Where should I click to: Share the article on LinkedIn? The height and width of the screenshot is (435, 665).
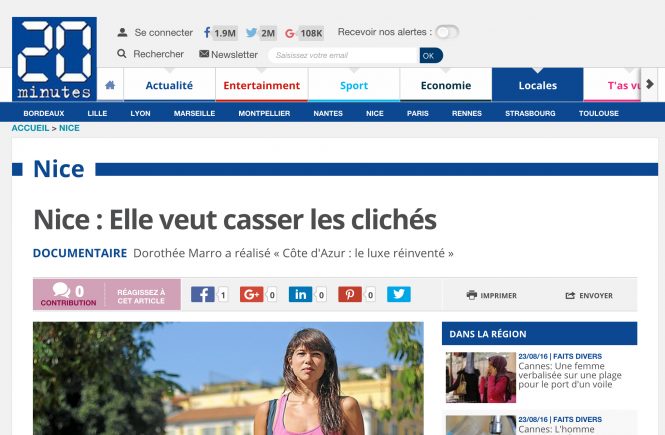(x=300, y=294)
